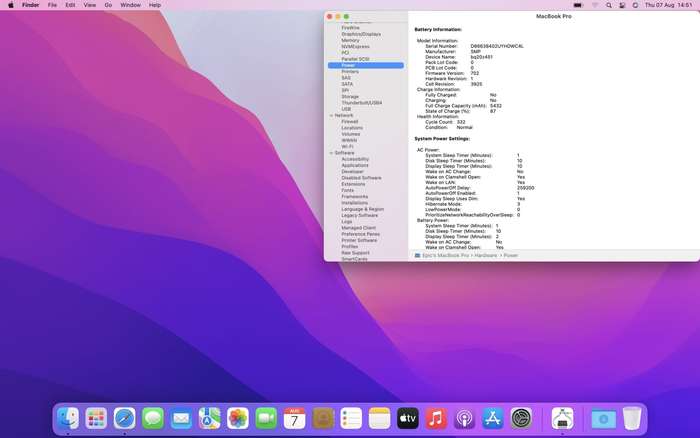Screen dimensions: 700x438
Task: Select Preference Panes in the sidebar
Action: [360, 234]
